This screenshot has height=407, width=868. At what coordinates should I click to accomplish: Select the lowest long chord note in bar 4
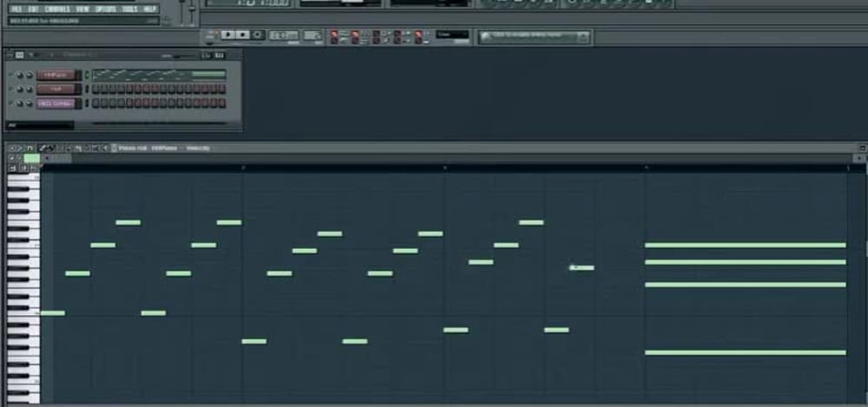point(746,352)
